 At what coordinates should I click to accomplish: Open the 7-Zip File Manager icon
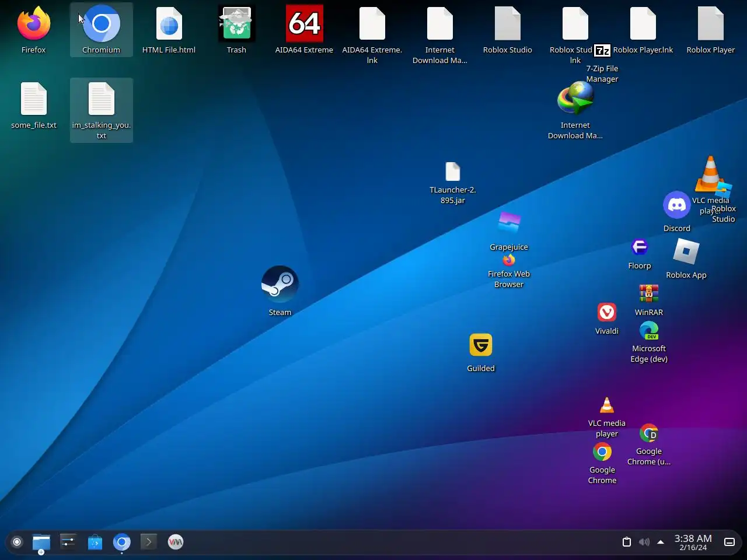602,51
